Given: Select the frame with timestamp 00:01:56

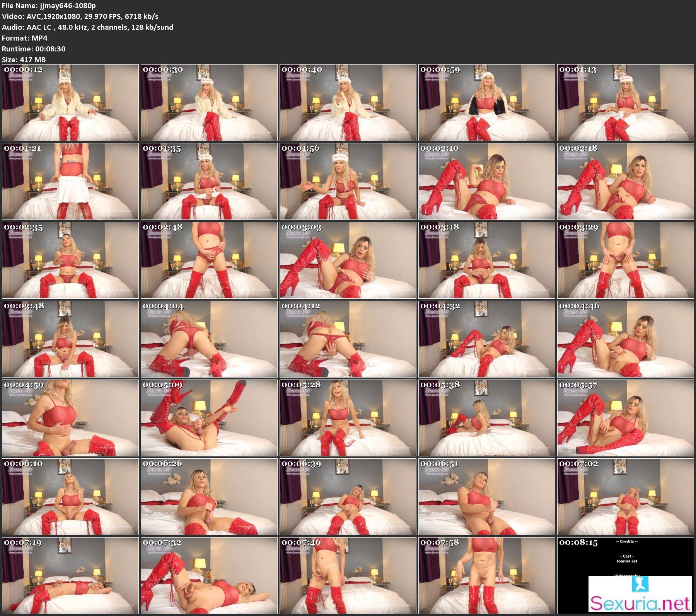Looking at the screenshot, I should [x=348, y=181].
